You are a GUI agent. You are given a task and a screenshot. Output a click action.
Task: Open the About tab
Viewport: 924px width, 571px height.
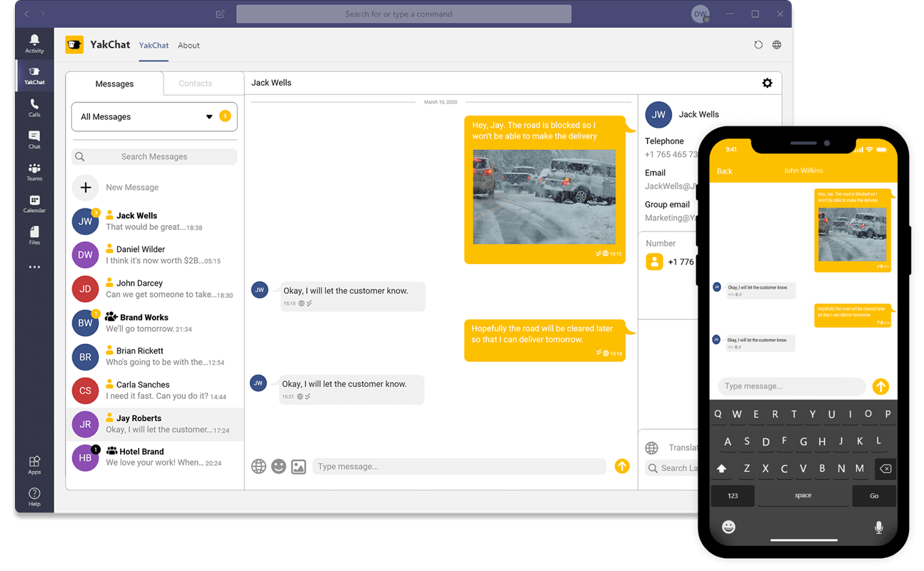tap(189, 46)
